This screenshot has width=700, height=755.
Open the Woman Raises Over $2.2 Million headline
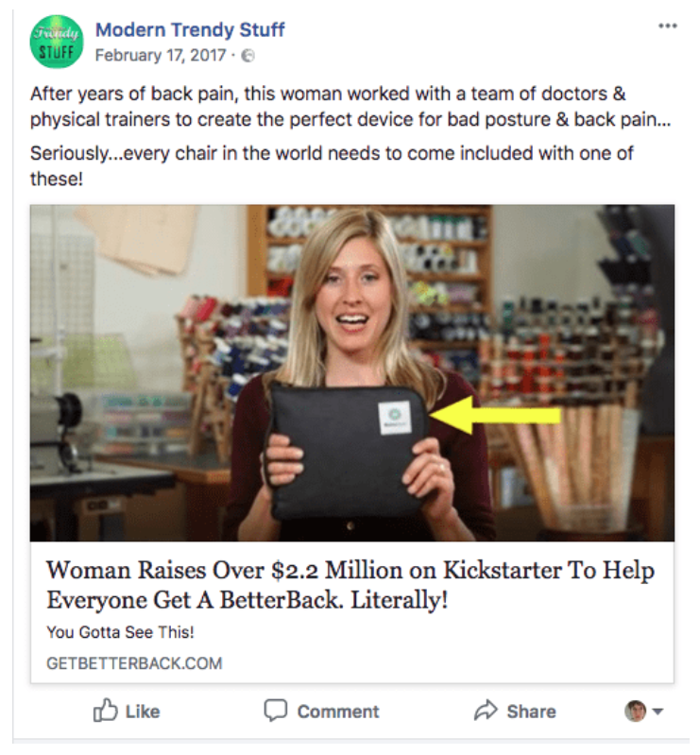point(350,585)
